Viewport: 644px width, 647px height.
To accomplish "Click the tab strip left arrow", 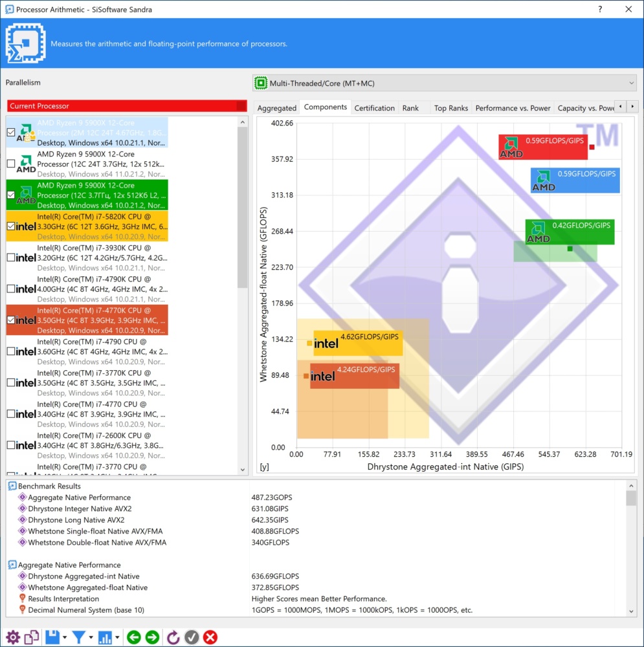I will 620,107.
